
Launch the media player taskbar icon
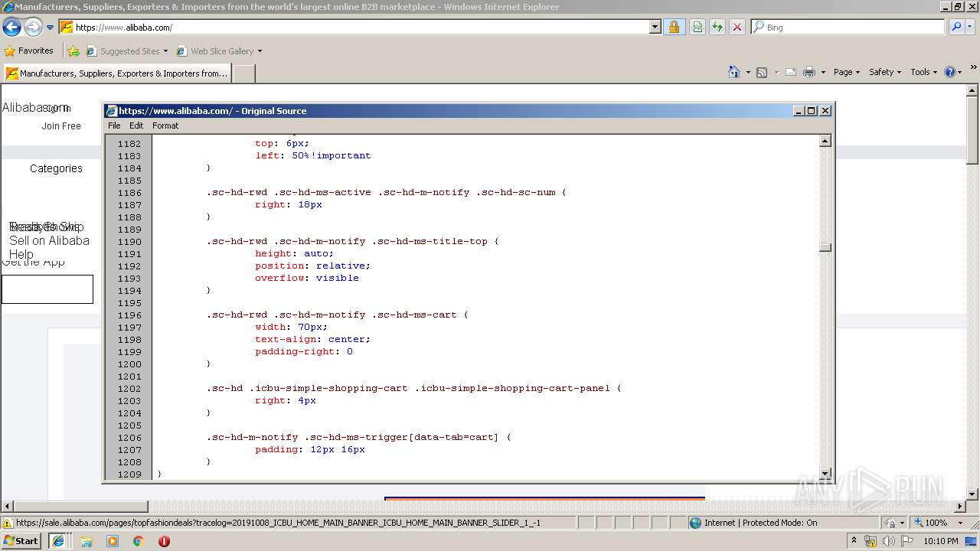pyautogui.click(x=113, y=541)
